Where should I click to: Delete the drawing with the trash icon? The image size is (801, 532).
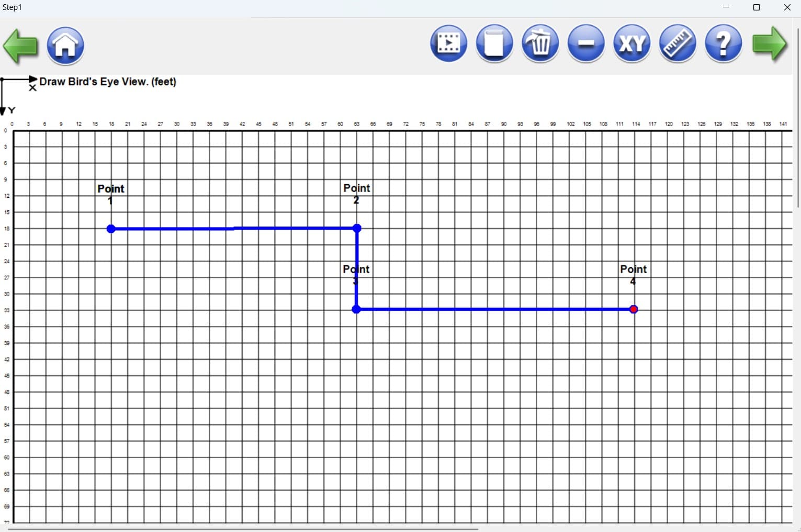coord(540,44)
